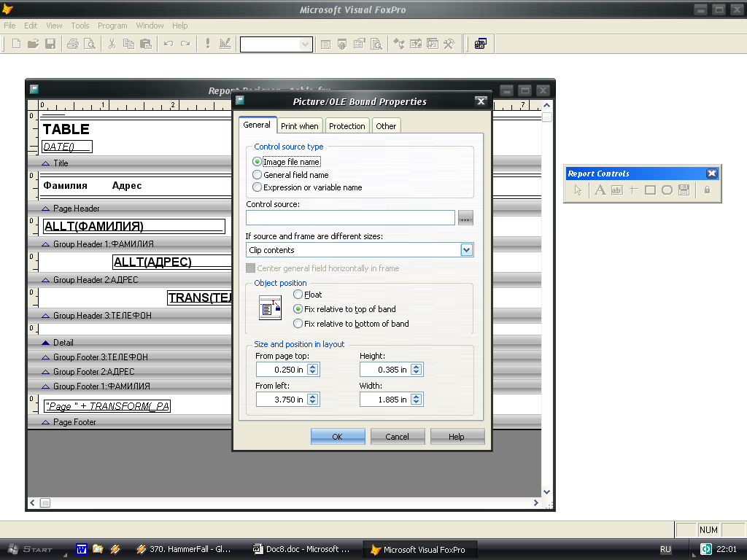Select Image file name radio button
Image resolution: width=747 pixels, height=560 pixels.
258,162
